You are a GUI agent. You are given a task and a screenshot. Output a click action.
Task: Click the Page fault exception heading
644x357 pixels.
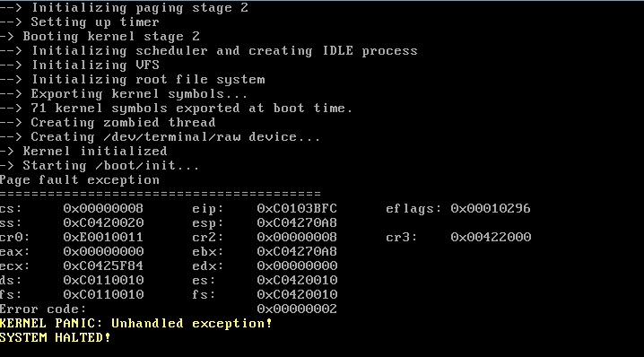coord(79,180)
